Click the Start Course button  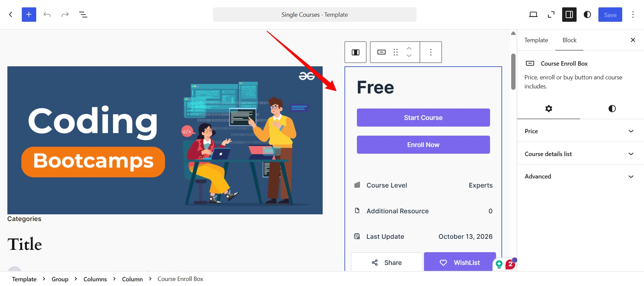coord(423,118)
